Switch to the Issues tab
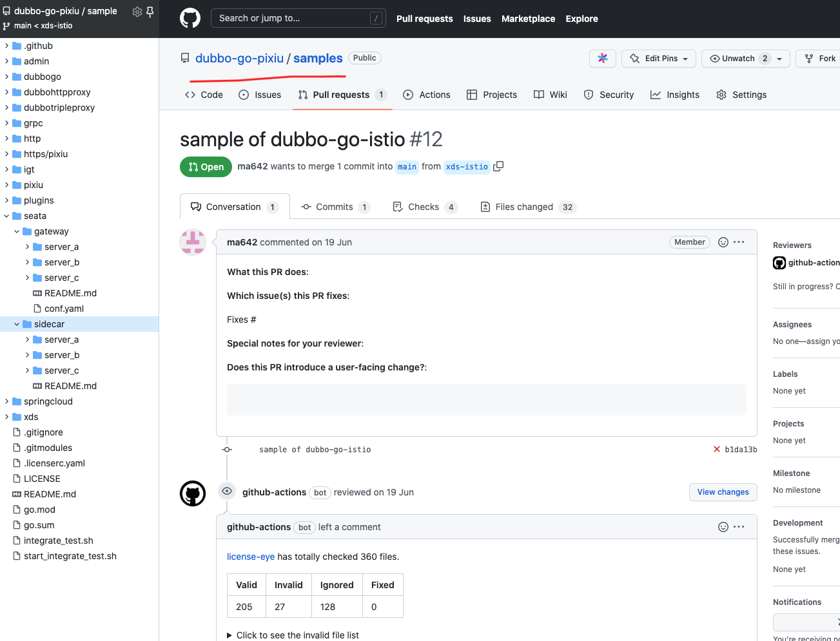840x641 pixels. 260,95
